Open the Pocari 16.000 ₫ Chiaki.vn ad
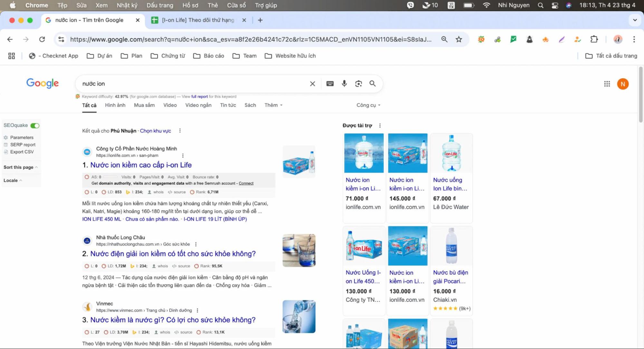This screenshot has height=349, width=644. (x=451, y=270)
